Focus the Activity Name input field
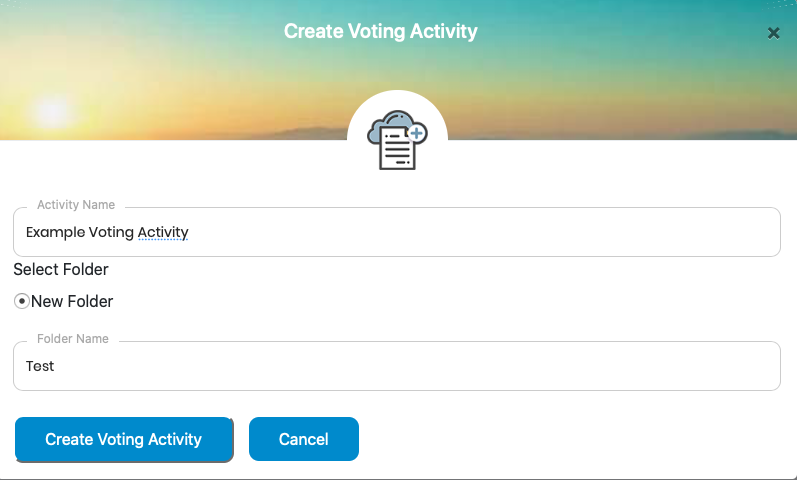 coord(397,232)
